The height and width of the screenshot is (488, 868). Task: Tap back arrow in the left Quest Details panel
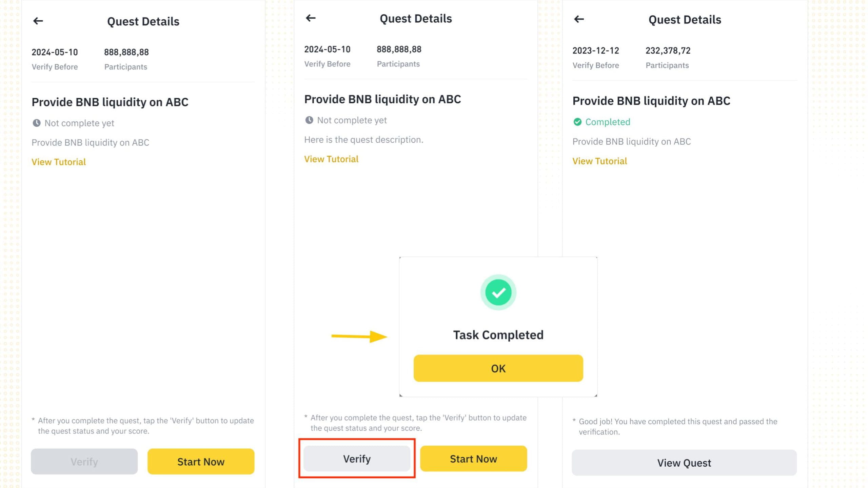point(38,21)
